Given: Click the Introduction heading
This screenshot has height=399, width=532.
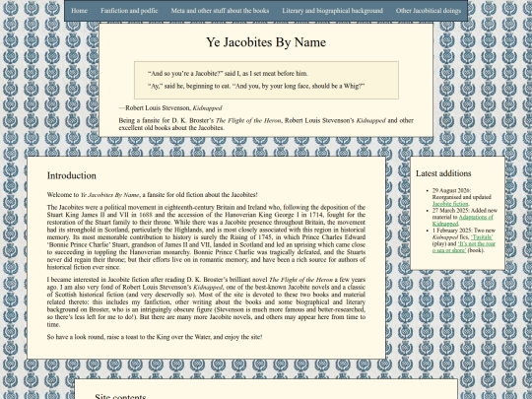Looking at the screenshot, I should (72, 175).
